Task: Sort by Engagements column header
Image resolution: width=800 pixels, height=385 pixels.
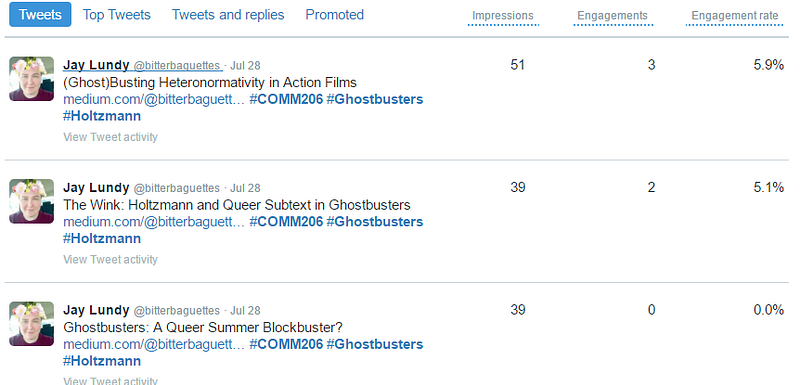Action: tap(613, 16)
